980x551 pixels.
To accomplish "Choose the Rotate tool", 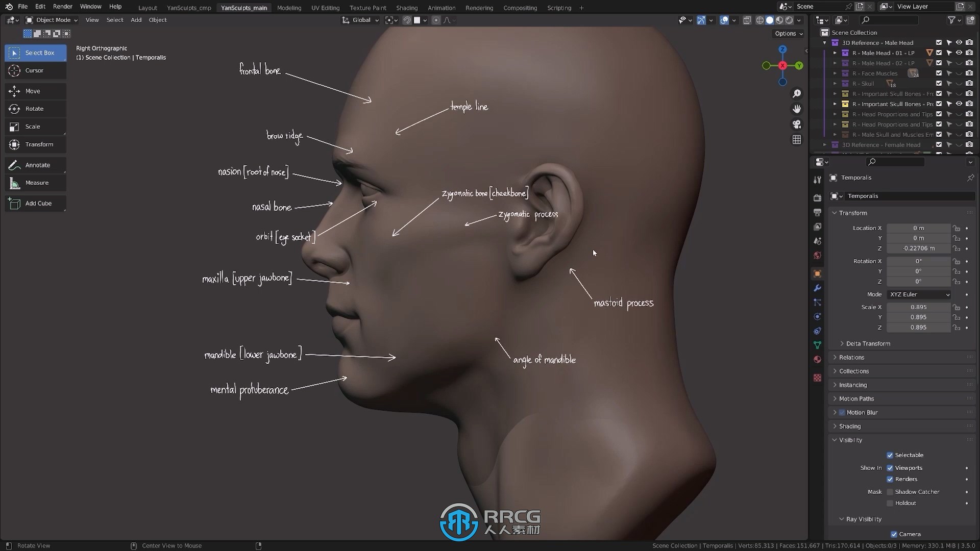I will 35,109.
